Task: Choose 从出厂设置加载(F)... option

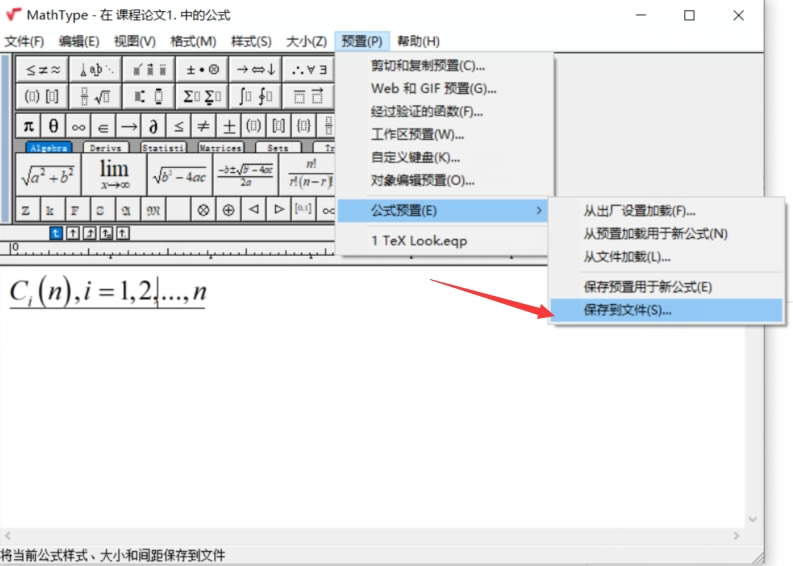Action: 667,211
